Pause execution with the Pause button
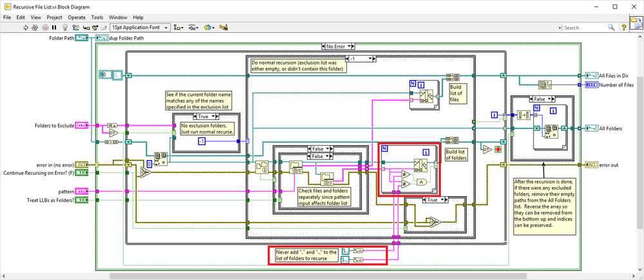The image size is (644, 280). click(54, 28)
